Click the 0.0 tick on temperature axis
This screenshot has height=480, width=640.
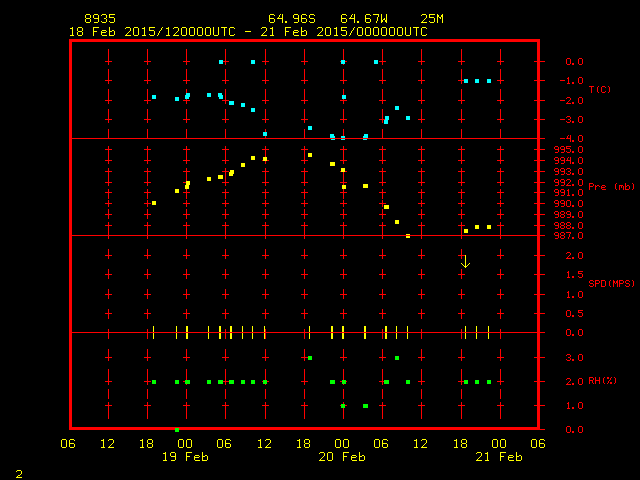point(574,62)
